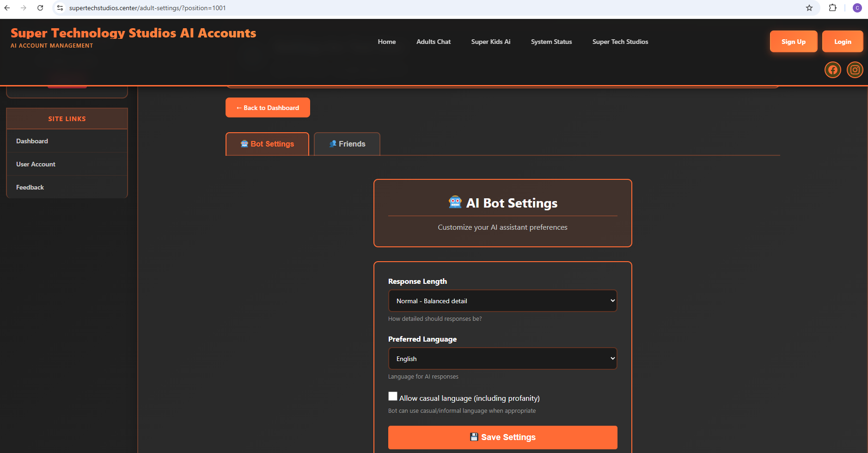Go to Home in navigation menu
The width and height of the screenshot is (868, 453).
pyautogui.click(x=387, y=42)
